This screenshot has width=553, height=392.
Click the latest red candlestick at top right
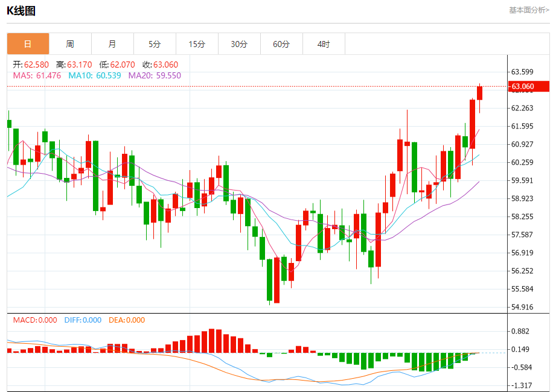click(480, 93)
